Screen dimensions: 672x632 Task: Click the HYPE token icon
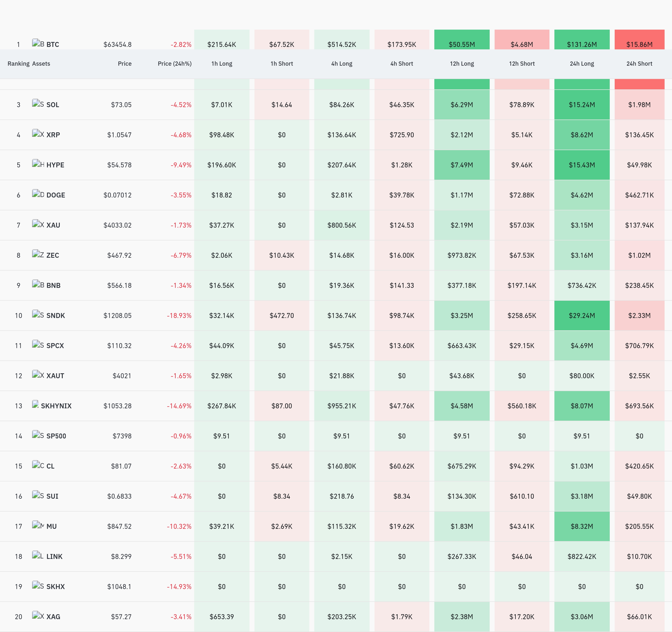point(38,163)
